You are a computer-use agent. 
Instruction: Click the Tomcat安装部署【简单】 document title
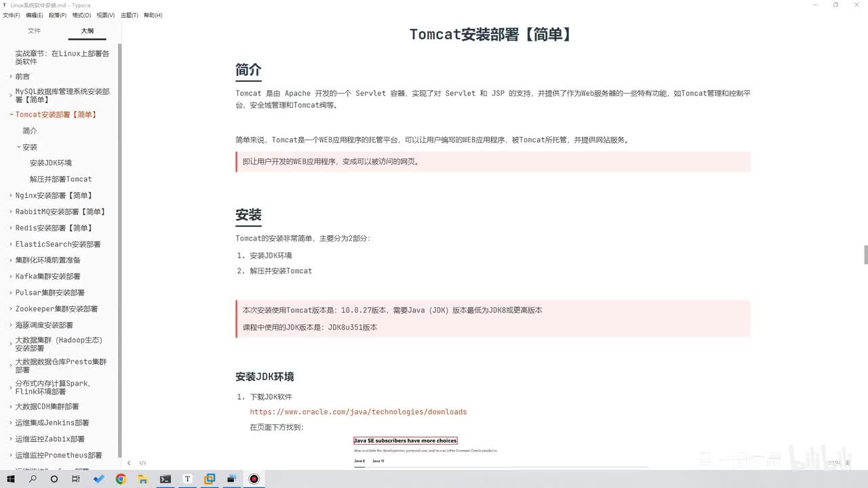[x=492, y=35]
